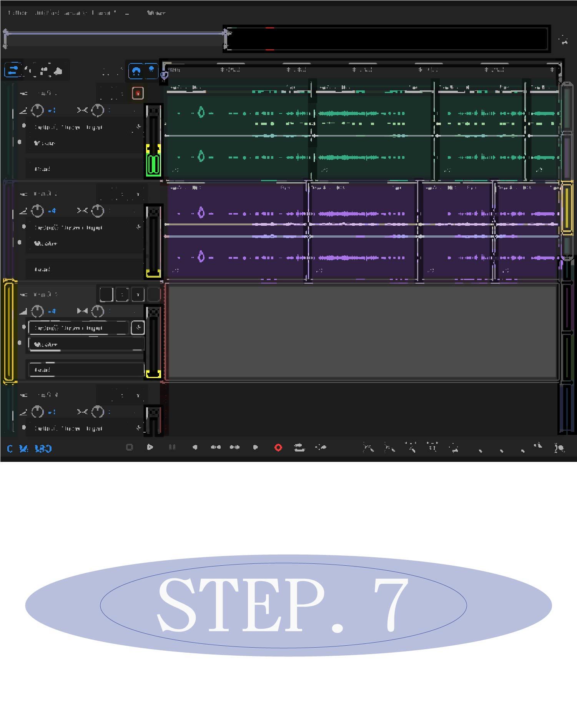Viewport: 577px width, 728px height.
Task: Select the first green clip on Track 1
Action: click(x=239, y=133)
